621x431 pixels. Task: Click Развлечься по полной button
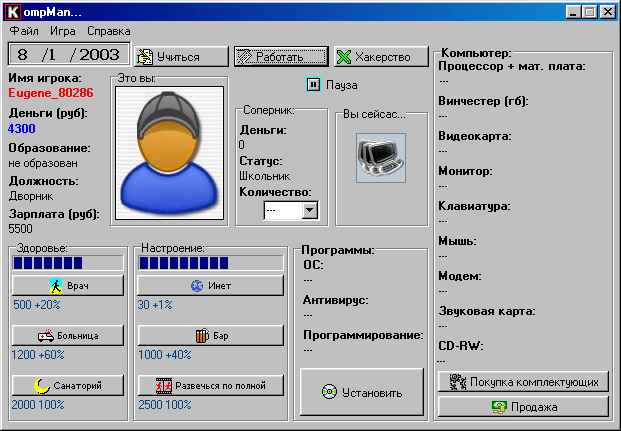point(211,385)
